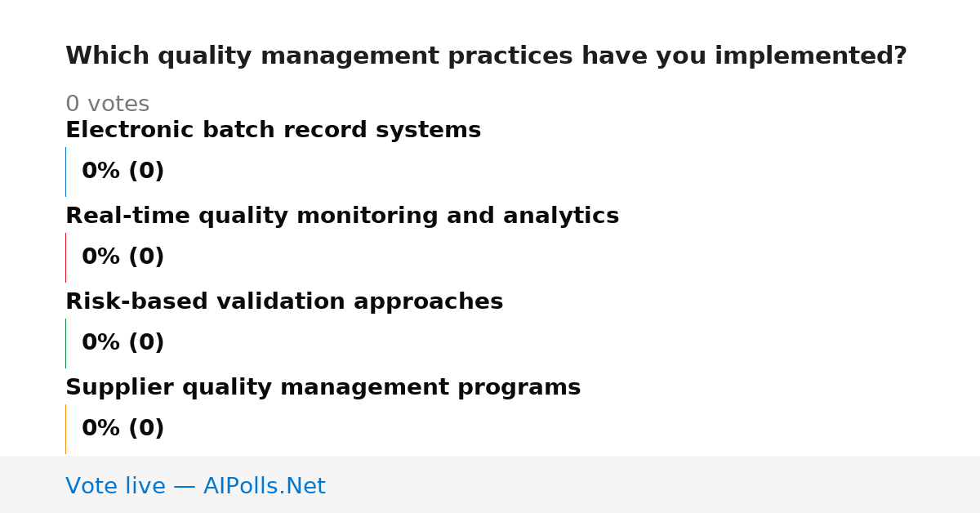Click the orange bar for Supplier quality programs
This screenshot has width=980, height=513.
coord(65,429)
